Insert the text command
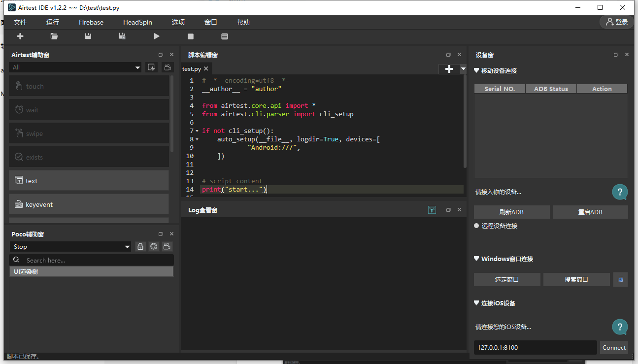This screenshot has width=638, height=364. (89, 181)
